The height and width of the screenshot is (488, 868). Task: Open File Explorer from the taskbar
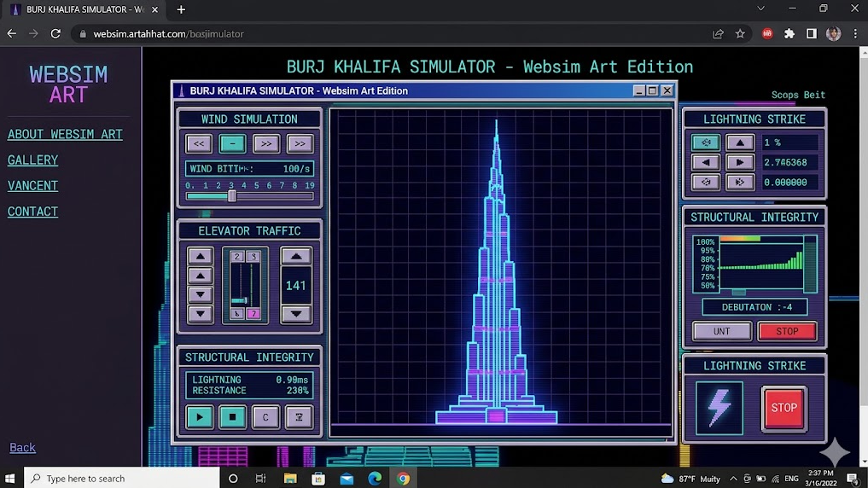coord(290,479)
